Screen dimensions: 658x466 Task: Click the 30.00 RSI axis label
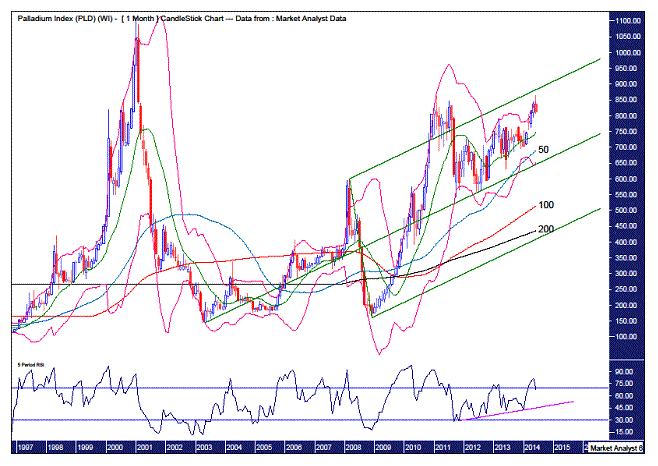pos(624,420)
